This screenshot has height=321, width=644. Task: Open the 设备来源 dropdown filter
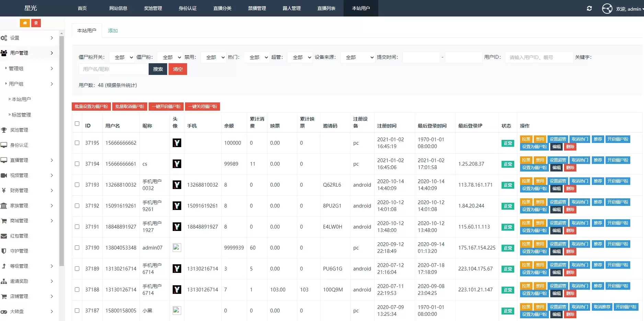(357, 57)
